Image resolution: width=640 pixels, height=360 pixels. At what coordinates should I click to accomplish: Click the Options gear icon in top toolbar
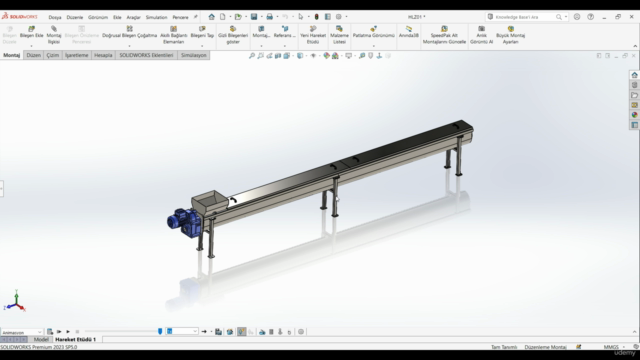[338, 17]
